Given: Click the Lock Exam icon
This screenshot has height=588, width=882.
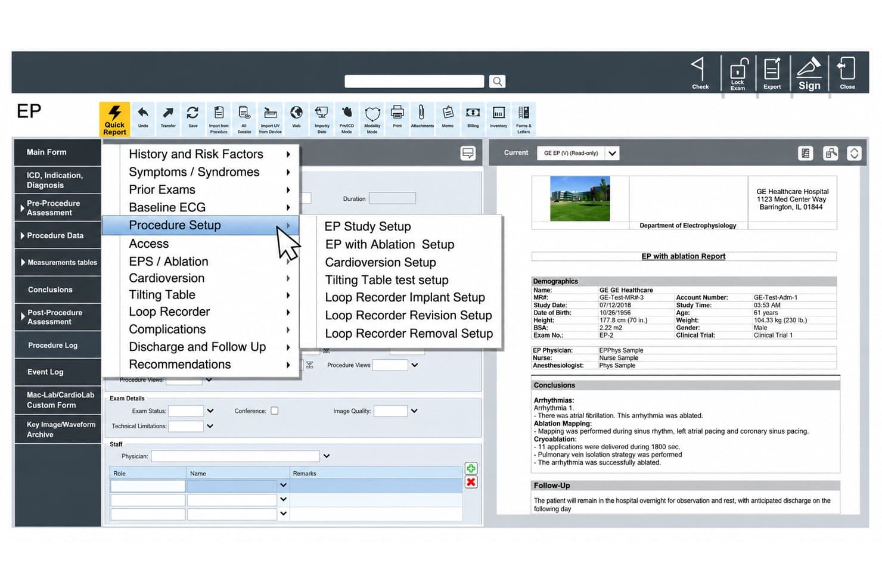Looking at the screenshot, I should (738, 74).
